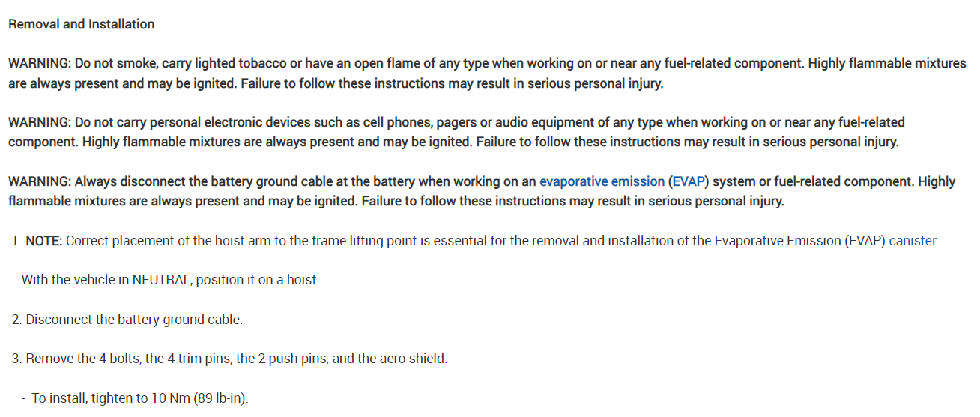
Task: Click the "With the vehicle in NEUTRAL" line
Action: click(x=170, y=280)
